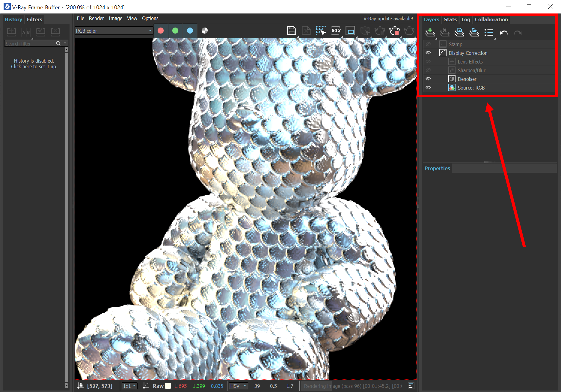
Task: Click the search filter magnifier icon
Action: [x=58, y=43]
